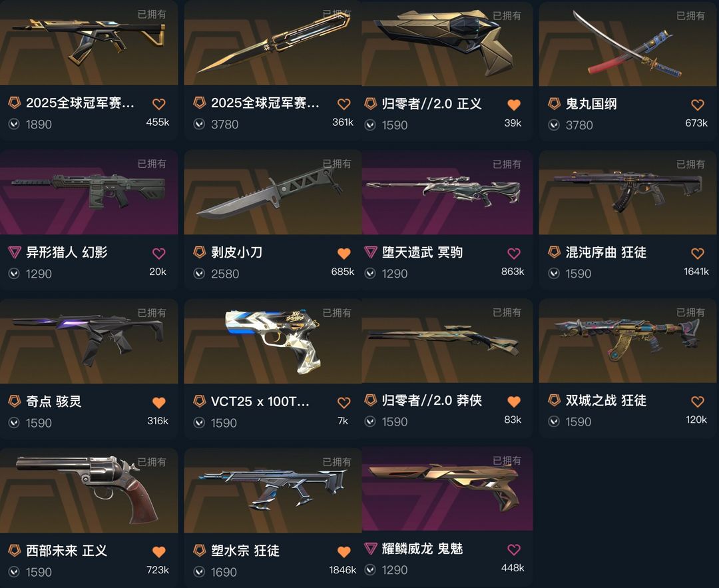Screen dimensions: 719x588
Task: Click the pink heart on 耀鳞威龙 鬼魅
Action: point(513,549)
